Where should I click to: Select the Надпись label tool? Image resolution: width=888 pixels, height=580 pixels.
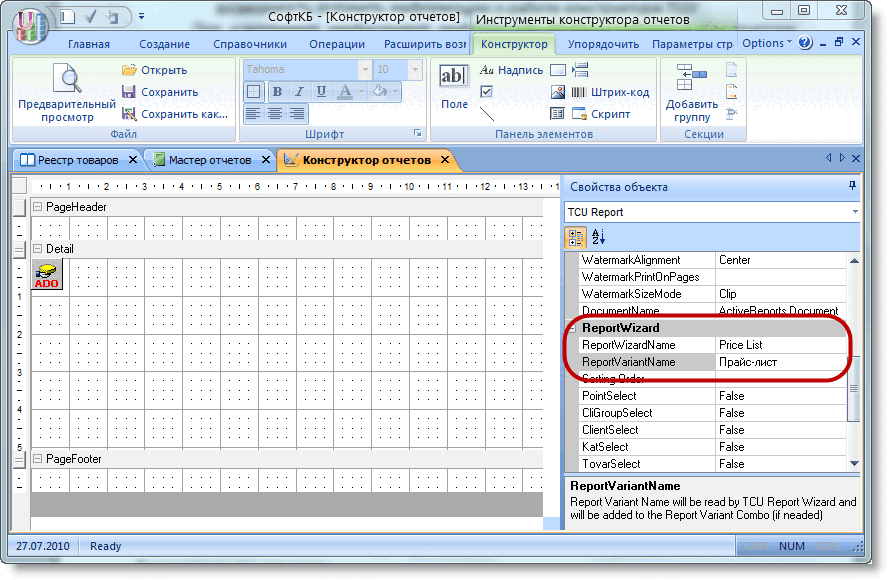[x=511, y=70]
